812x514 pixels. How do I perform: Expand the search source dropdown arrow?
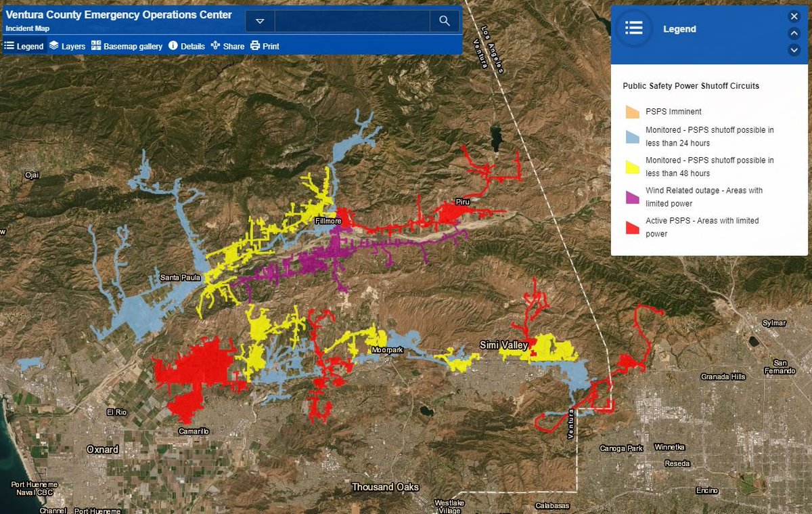pyautogui.click(x=260, y=21)
